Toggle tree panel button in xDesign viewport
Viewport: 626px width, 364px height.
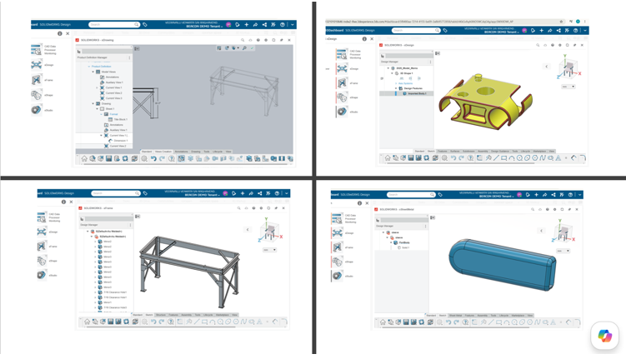click(438, 53)
